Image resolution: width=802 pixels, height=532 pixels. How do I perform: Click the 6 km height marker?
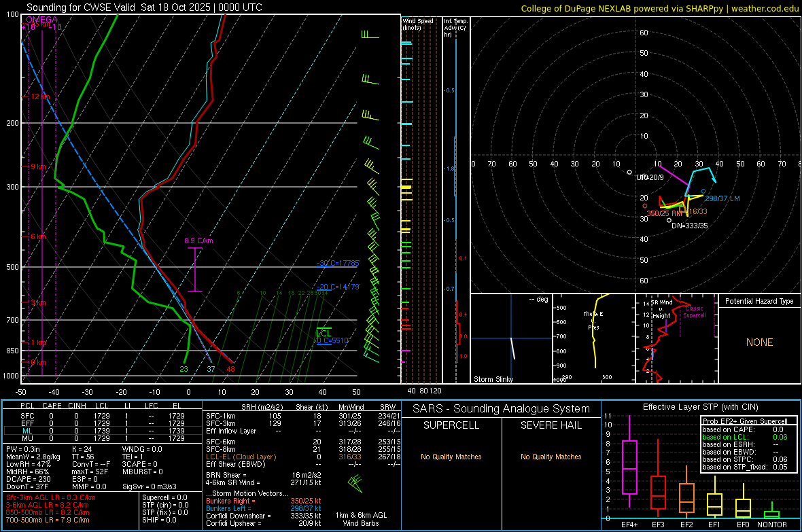pyautogui.click(x=39, y=237)
